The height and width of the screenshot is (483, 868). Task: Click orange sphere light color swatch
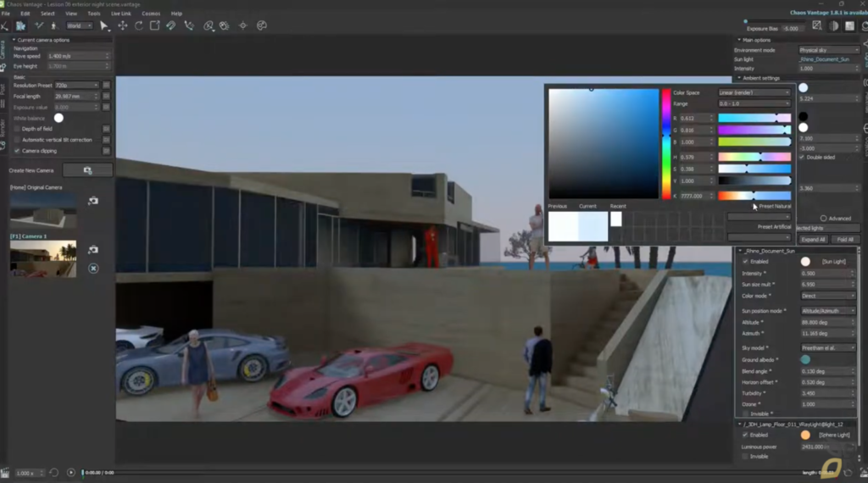[805, 436]
